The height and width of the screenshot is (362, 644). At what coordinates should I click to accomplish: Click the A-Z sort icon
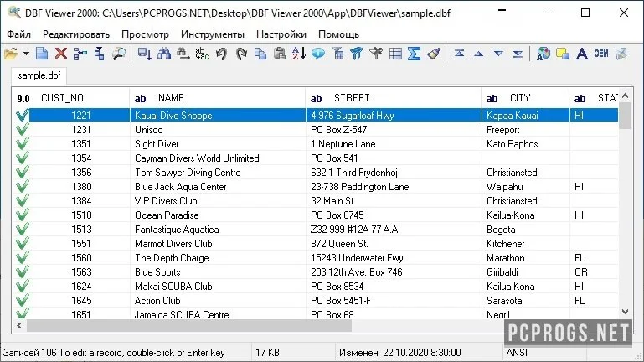click(x=299, y=54)
